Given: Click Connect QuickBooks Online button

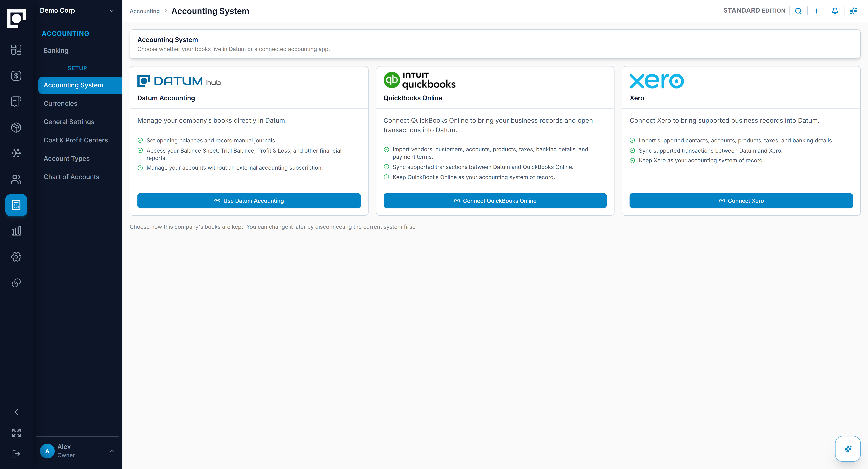Looking at the screenshot, I should tap(495, 201).
